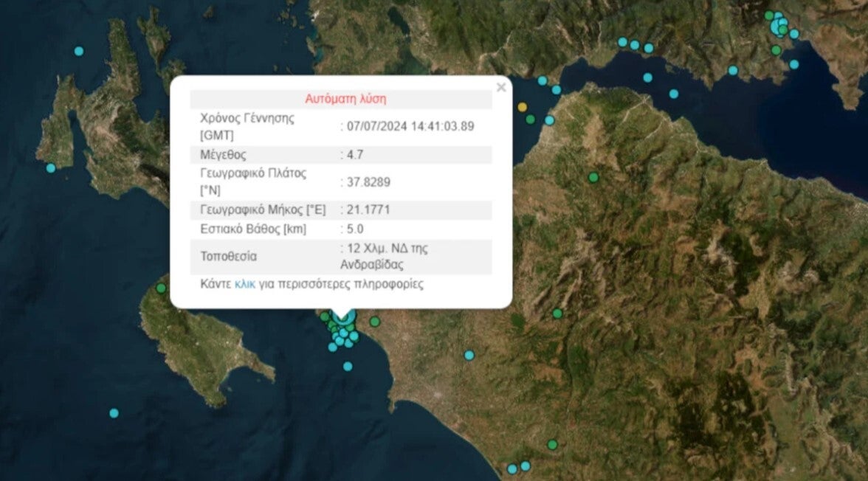Click the 'Μέγεθος' row label

(223, 155)
